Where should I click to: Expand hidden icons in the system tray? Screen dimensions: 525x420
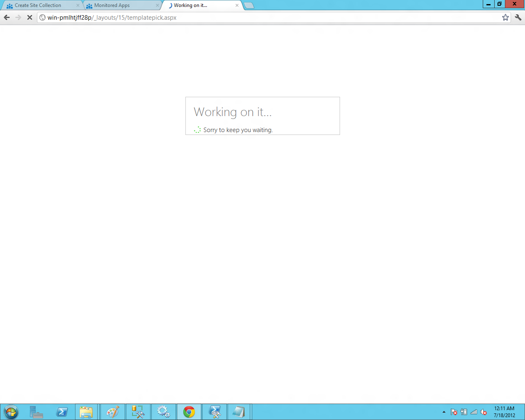click(x=443, y=412)
